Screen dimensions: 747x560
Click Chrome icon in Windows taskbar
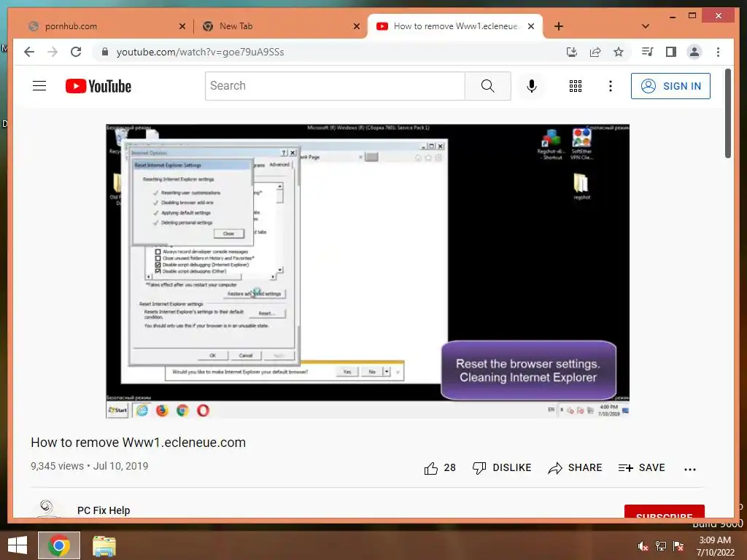pos(59,545)
